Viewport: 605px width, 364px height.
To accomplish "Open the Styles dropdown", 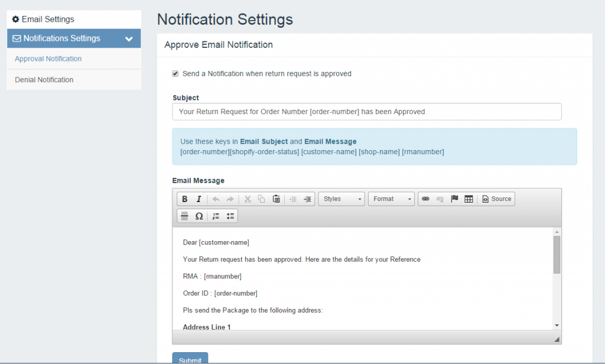I will [x=341, y=199].
